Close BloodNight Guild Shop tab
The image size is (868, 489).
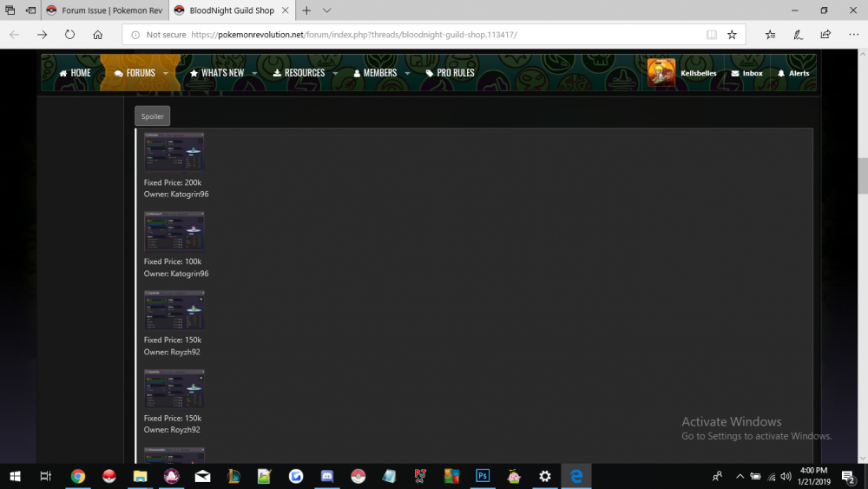[285, 10]
